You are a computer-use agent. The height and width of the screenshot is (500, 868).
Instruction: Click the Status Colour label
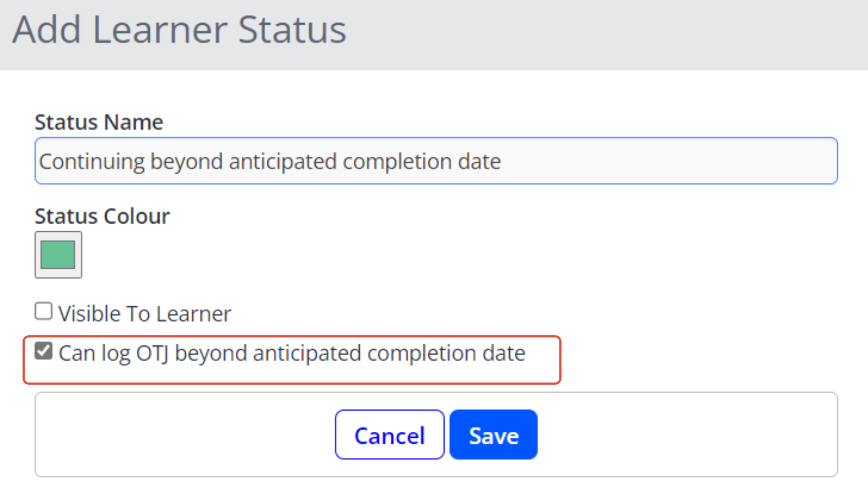(x=102, y=216)
